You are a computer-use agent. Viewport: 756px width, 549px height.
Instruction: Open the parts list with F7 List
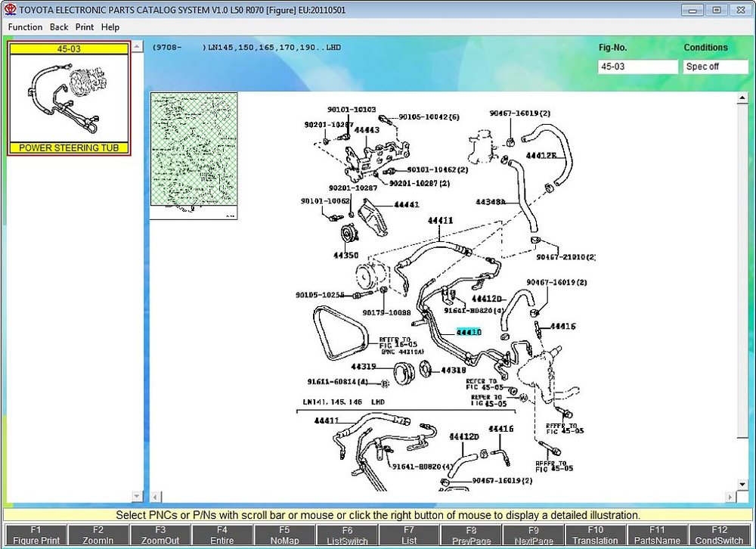(409, 535)
